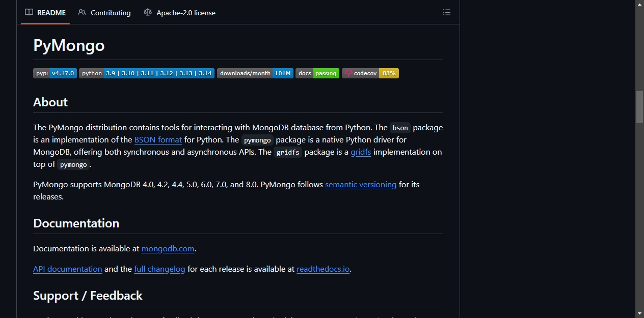The height and width of the screenshot is (318, 644).
Task: Open the API documentation link
Action: coord(68,269)
